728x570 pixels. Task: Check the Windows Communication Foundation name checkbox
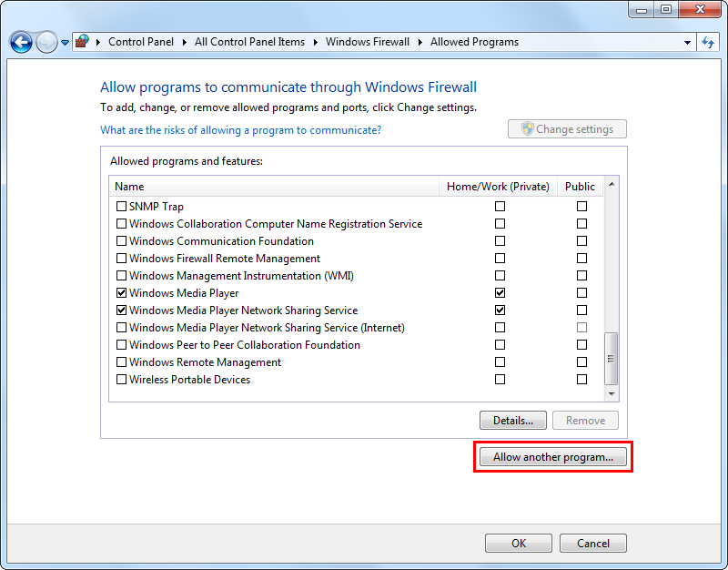pyautogui.click(x=121, y=240)
